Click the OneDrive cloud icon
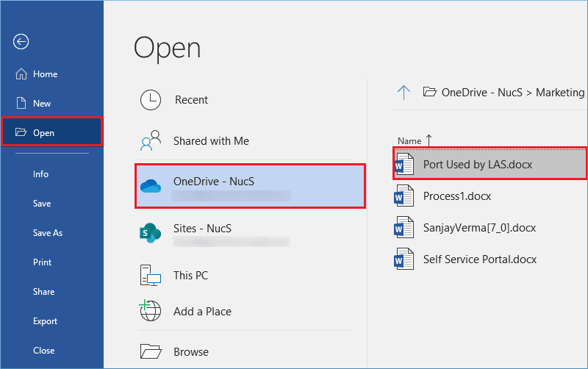Screen dimensions: 588x369 (x=151, y=186)
